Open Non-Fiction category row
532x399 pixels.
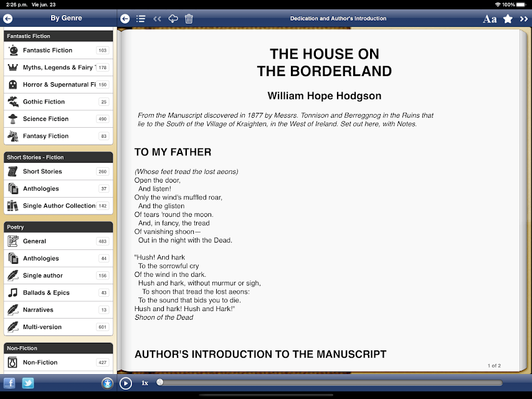pyautogui.click(x=59, y=362)
